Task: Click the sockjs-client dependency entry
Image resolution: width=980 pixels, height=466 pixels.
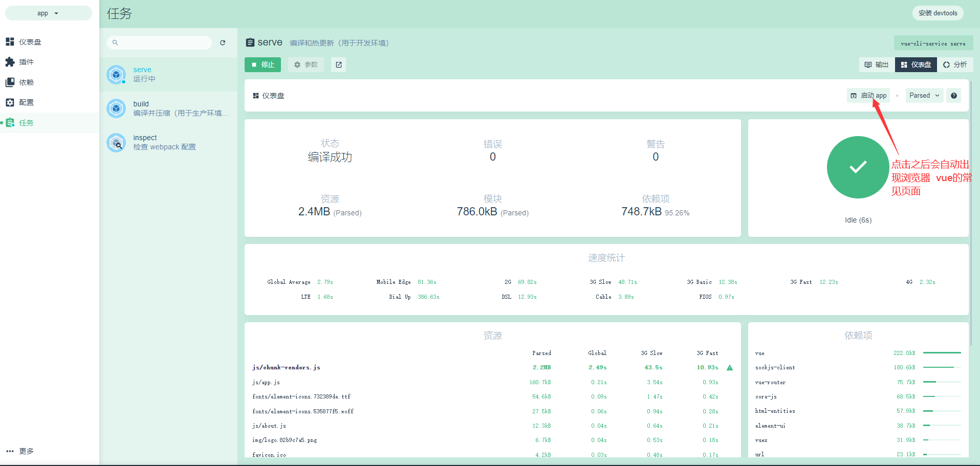Action: pyautogui.click(x=858, y=367)
